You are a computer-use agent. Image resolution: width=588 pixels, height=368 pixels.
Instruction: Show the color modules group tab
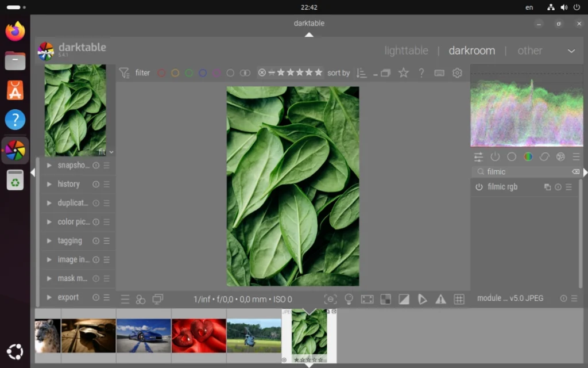tap(528, 156)
